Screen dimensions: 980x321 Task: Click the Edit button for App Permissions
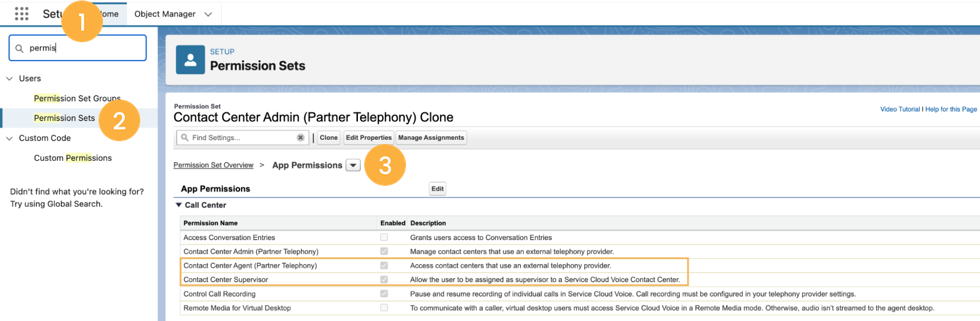[437, 189]
